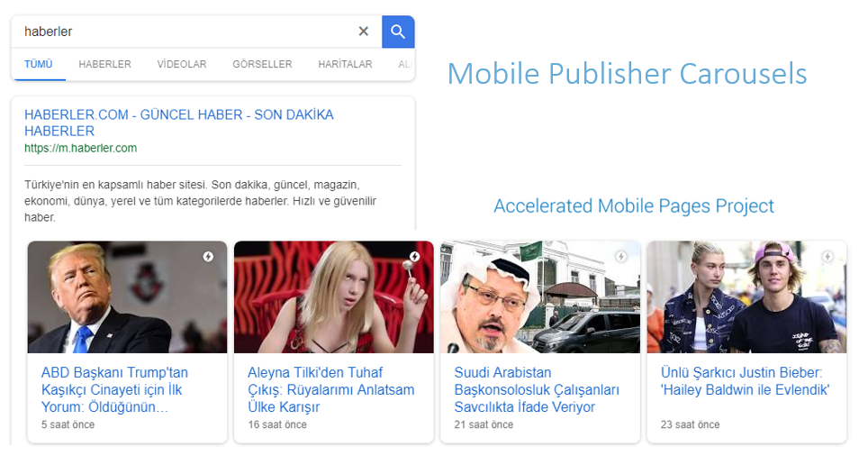Open the VİDEOLAR tab
The image size is (868, 456).
click(x=182, y=64)
